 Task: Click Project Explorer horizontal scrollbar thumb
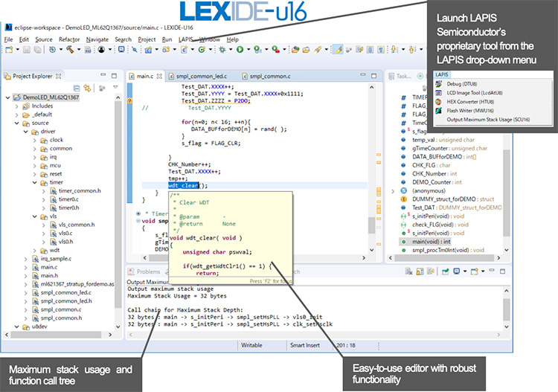[57, 335]
